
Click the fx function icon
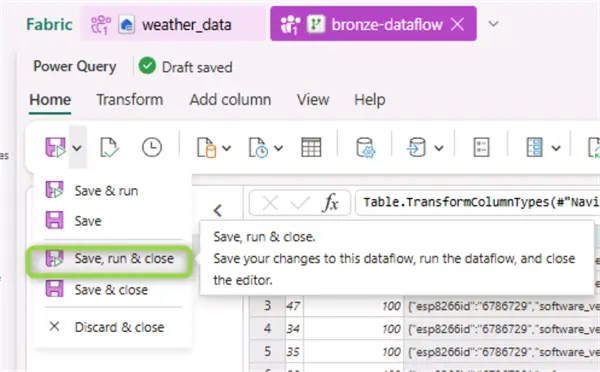coord(331,203)
